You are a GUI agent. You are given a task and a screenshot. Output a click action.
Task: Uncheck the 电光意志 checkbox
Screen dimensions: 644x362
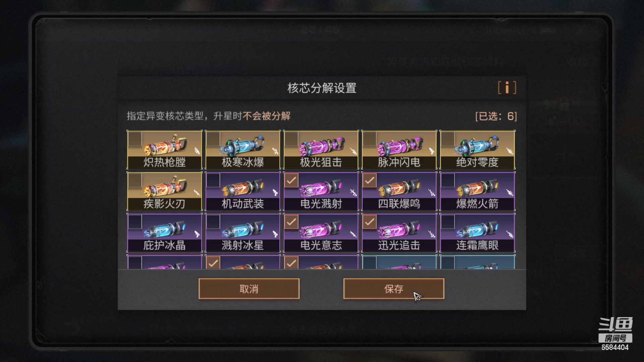tap(291, 222)
